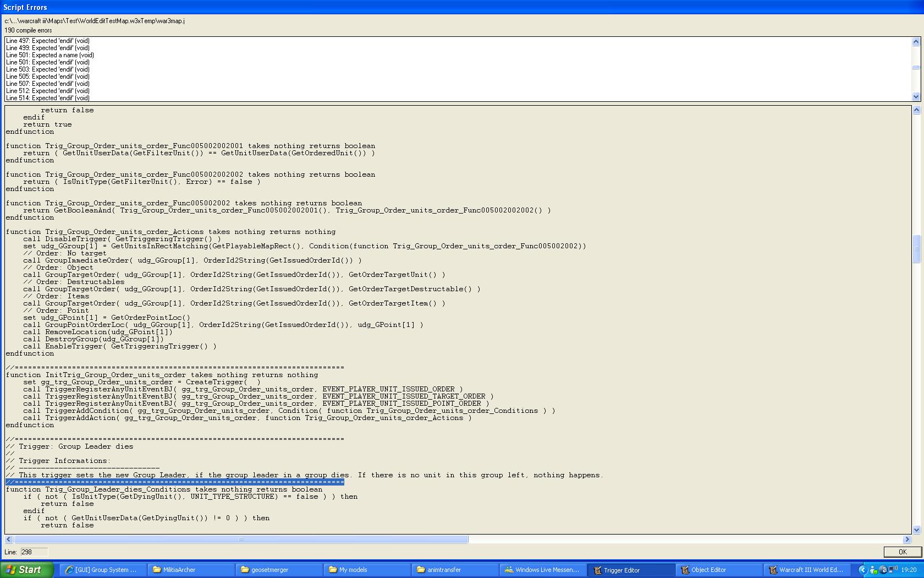Click code pane scrollbar down arrow
This screenshot has height=578, width=924.
tap(916, 530)
